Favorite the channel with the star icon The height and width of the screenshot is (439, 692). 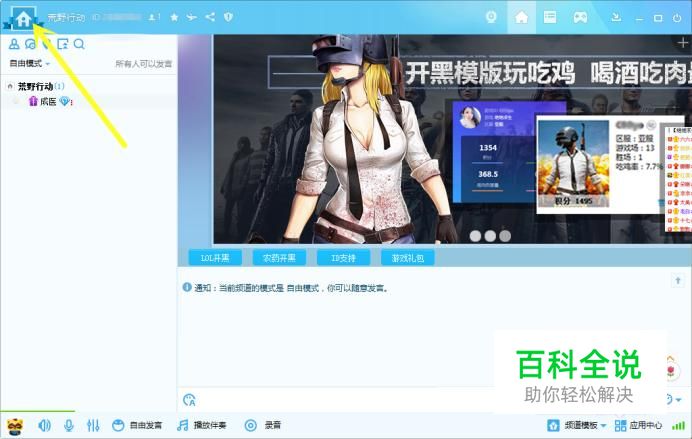tap(174, 17)
